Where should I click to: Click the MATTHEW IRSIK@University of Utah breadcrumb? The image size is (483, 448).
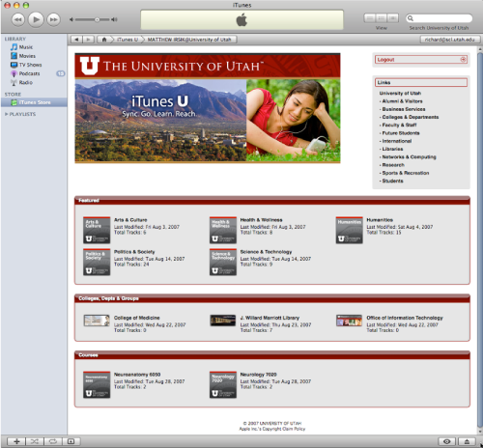coord(189,40)
